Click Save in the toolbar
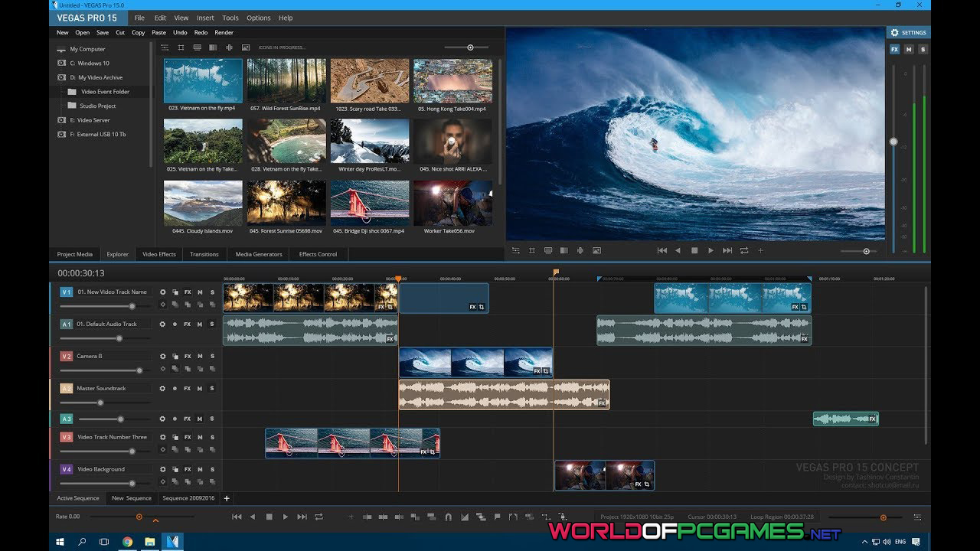The height and width of the screenshot is (551, 980). [103, 33]
